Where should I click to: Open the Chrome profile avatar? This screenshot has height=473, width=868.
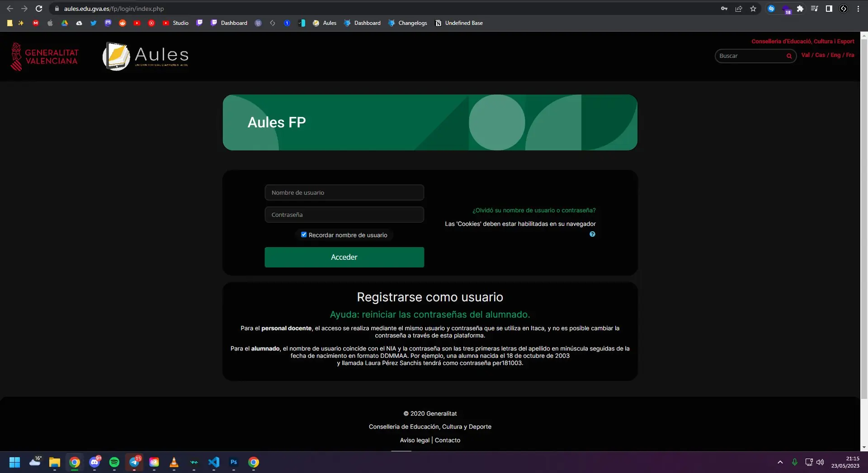click(844, 9)
